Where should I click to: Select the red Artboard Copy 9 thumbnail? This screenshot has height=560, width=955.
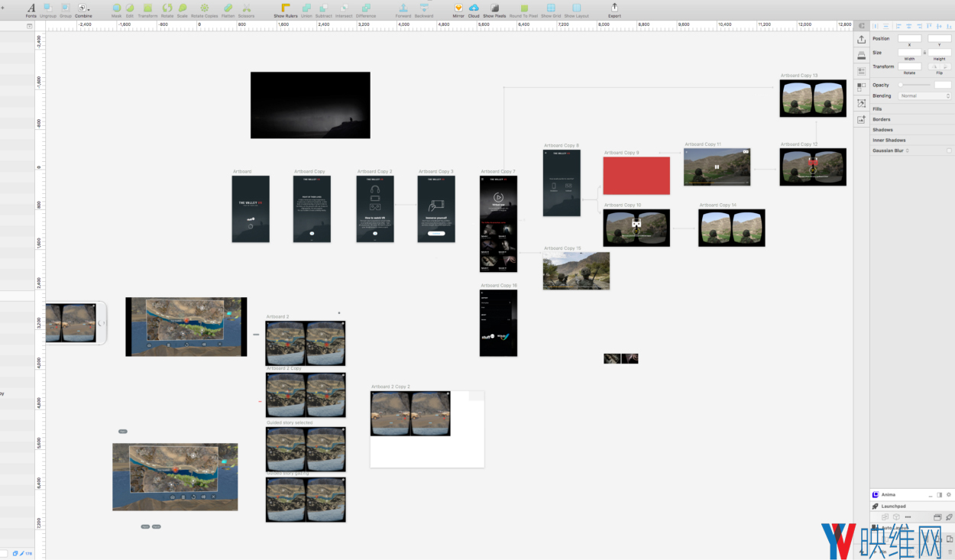[x=636, y=176]
